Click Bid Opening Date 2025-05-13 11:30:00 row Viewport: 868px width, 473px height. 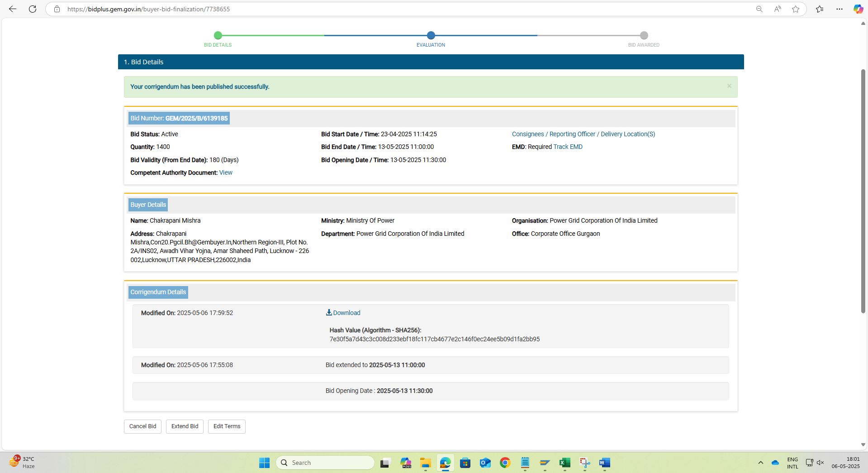430,391
